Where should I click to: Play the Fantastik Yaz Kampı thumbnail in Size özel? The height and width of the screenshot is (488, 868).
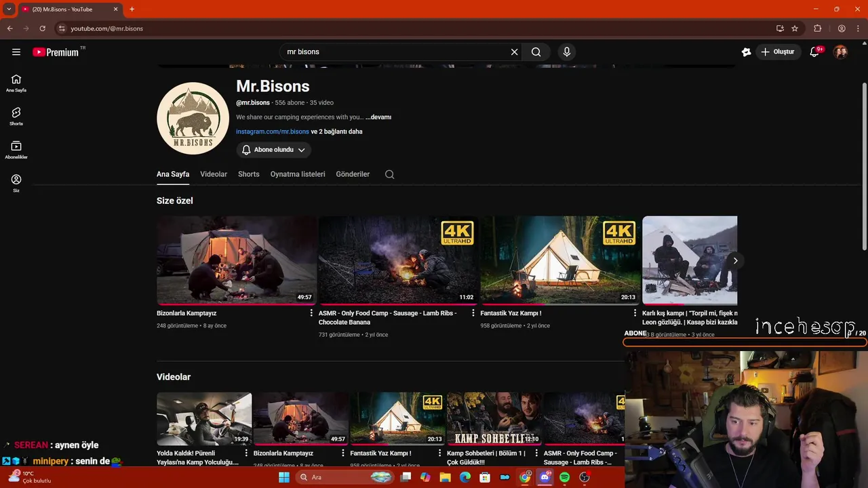point(560,260)
